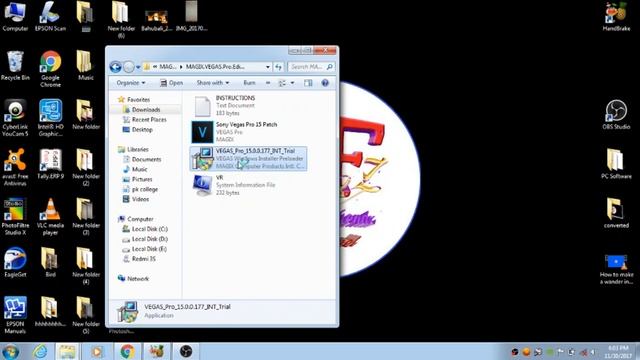This screenshot has width=640, height=360.
Task: Open the Share with menu
Action: [x=213, y=83]
